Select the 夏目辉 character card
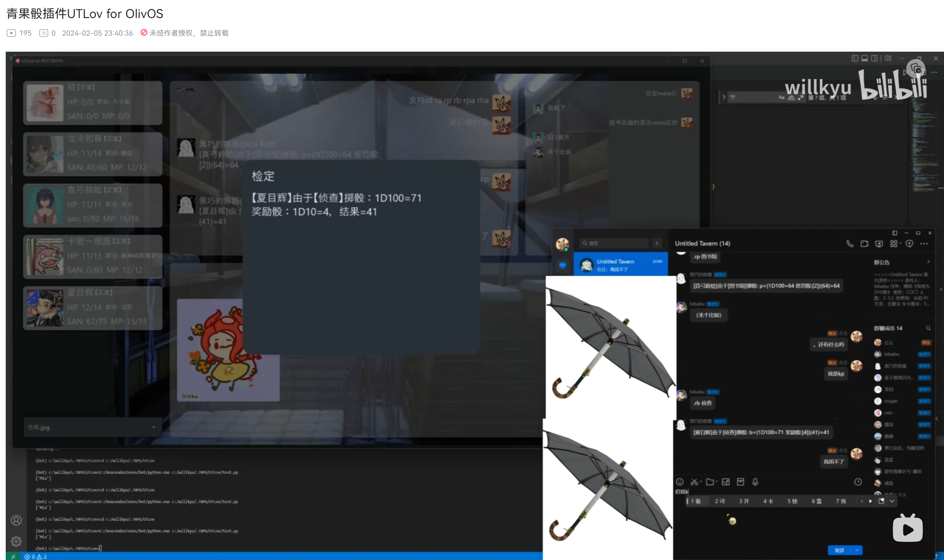 click(93, 308)
